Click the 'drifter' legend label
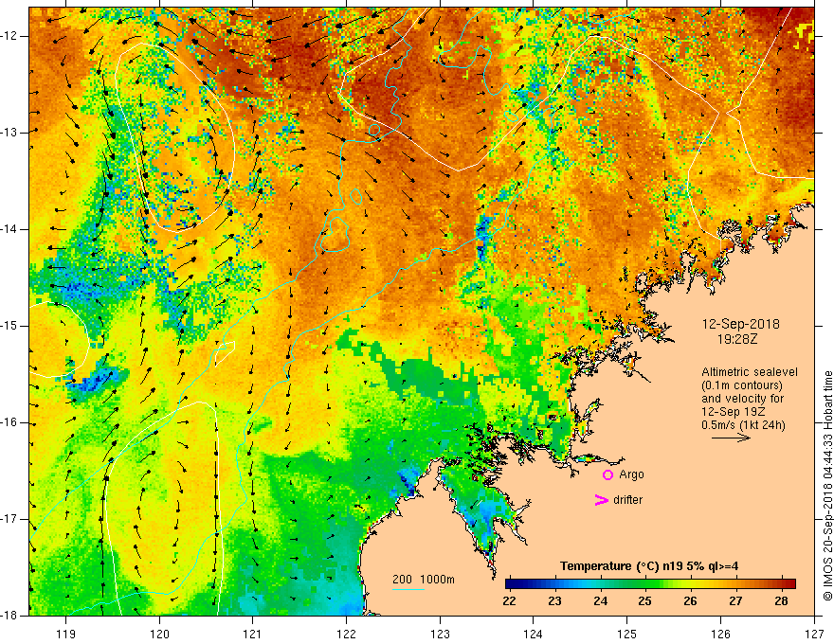 click(x=627, y=500)
